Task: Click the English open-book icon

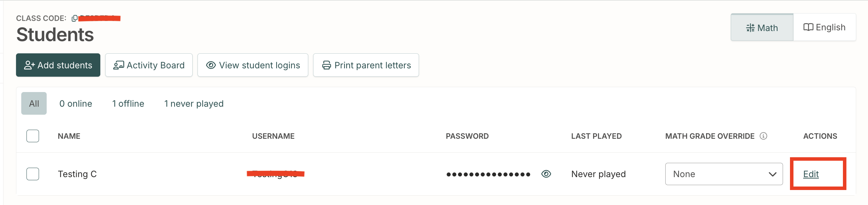Action: pos(808,27)
